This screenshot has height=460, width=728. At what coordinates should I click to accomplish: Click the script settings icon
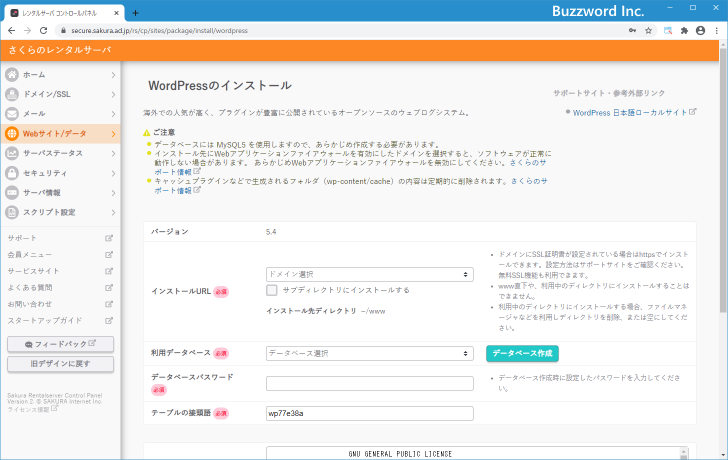12,212
